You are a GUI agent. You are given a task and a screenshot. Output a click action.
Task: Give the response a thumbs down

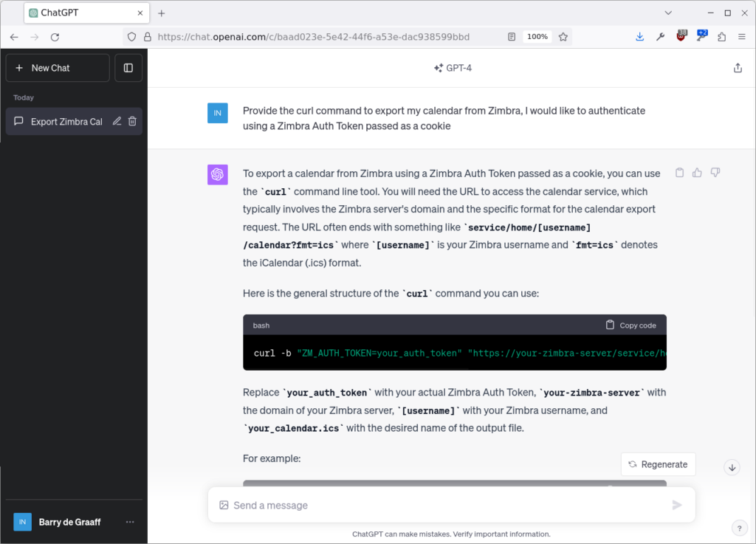[x=715, y=172]
